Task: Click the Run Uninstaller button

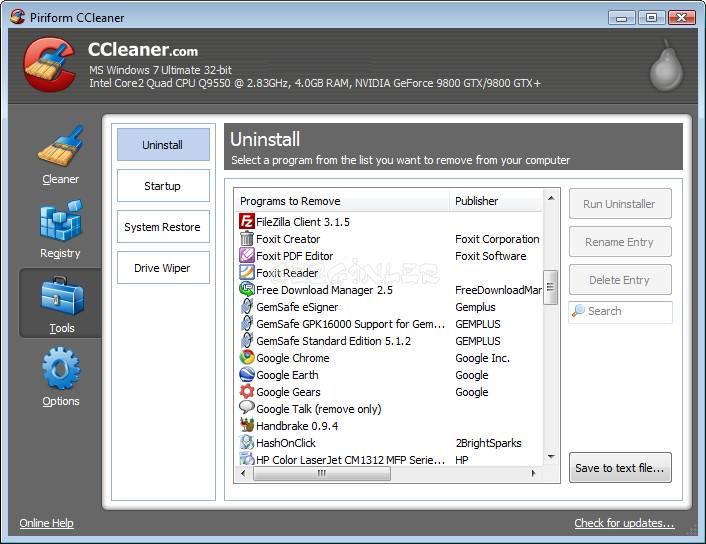Action: (x=620, y=204)
